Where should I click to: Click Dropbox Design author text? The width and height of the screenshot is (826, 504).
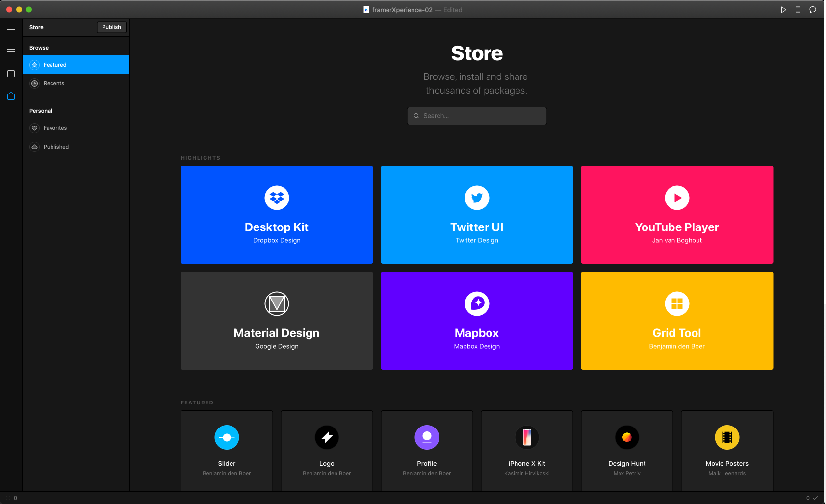277,240
